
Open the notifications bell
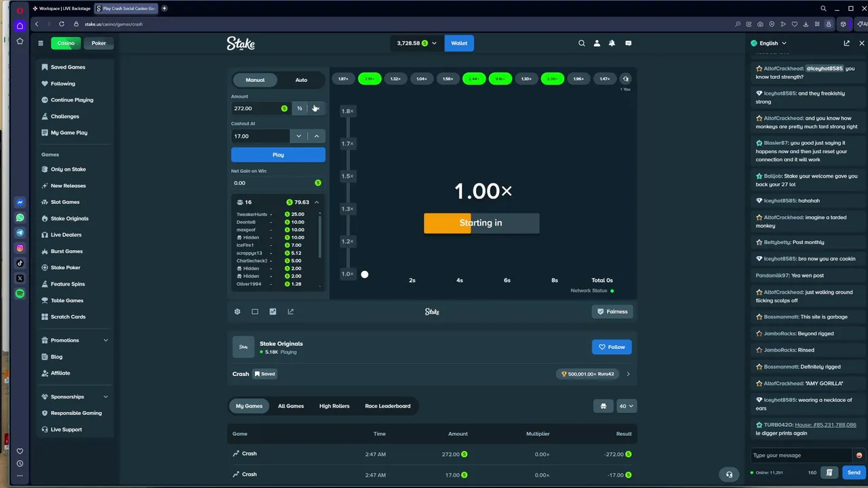pos(612,43)
